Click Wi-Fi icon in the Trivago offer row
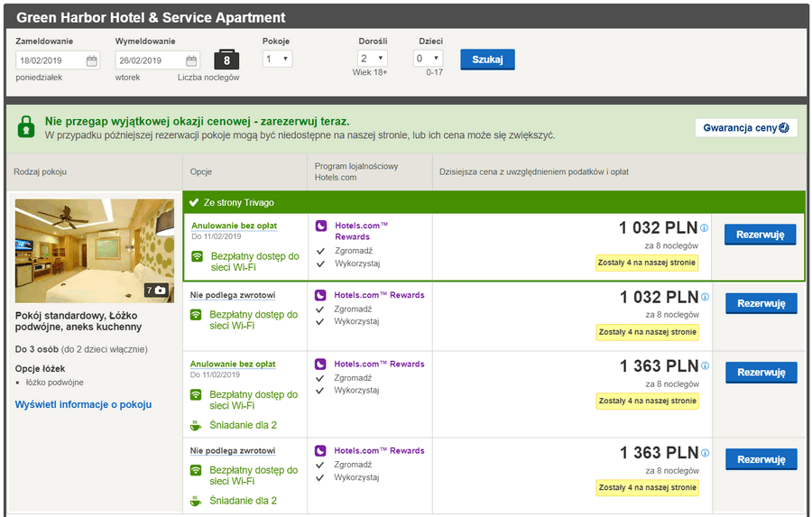This screenshot has height=517, width=812. point(198,256)
